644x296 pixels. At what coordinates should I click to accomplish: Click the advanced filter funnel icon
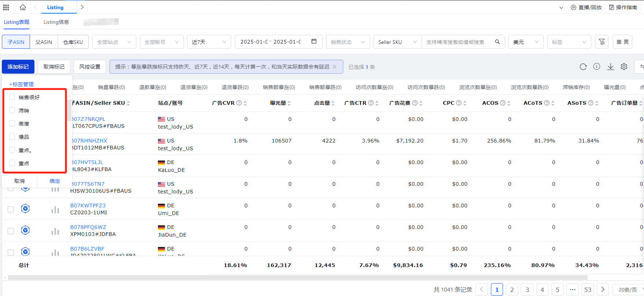click(x=602, y=42)
